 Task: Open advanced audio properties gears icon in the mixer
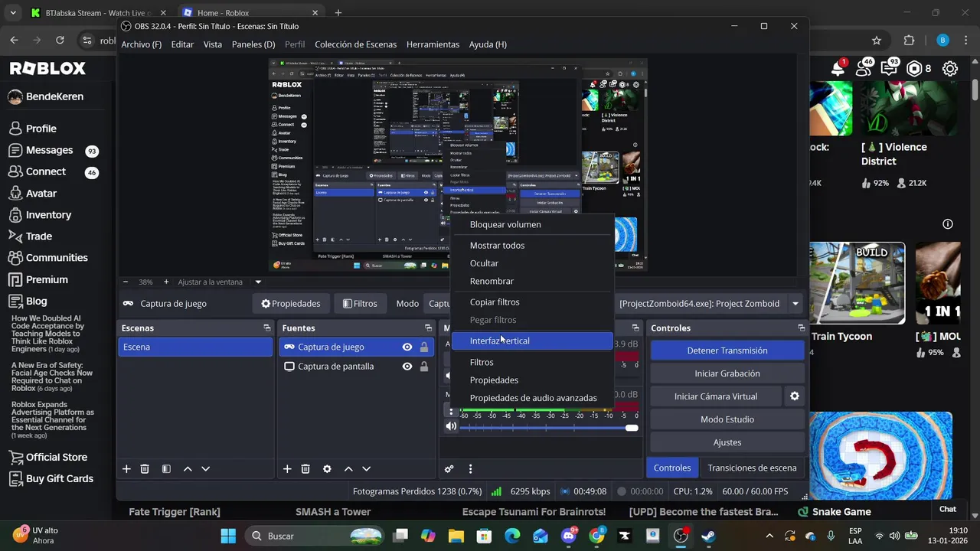(x=449, y=469)
